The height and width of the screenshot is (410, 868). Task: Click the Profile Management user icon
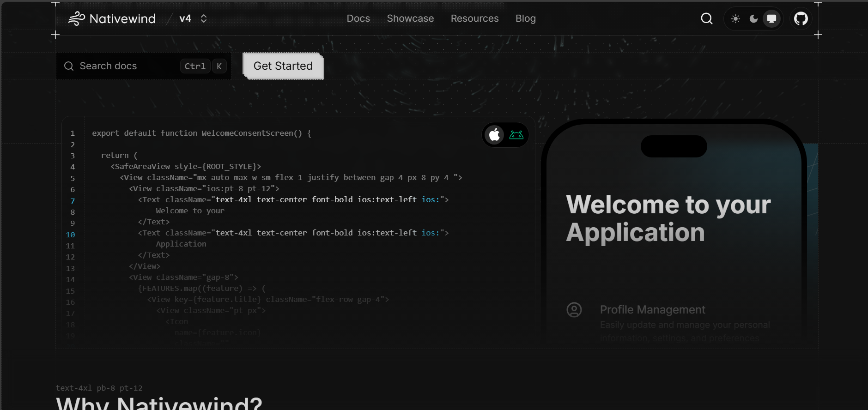[574, 310]
